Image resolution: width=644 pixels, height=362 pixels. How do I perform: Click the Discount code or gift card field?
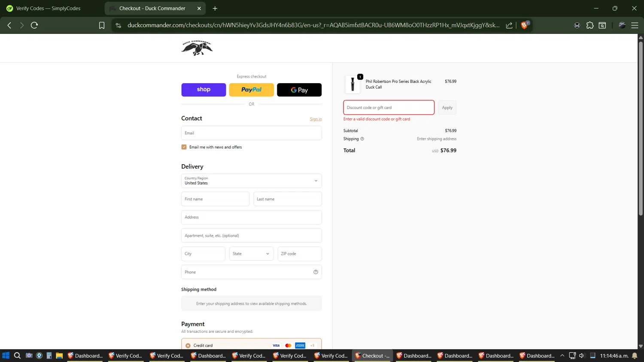389,108
